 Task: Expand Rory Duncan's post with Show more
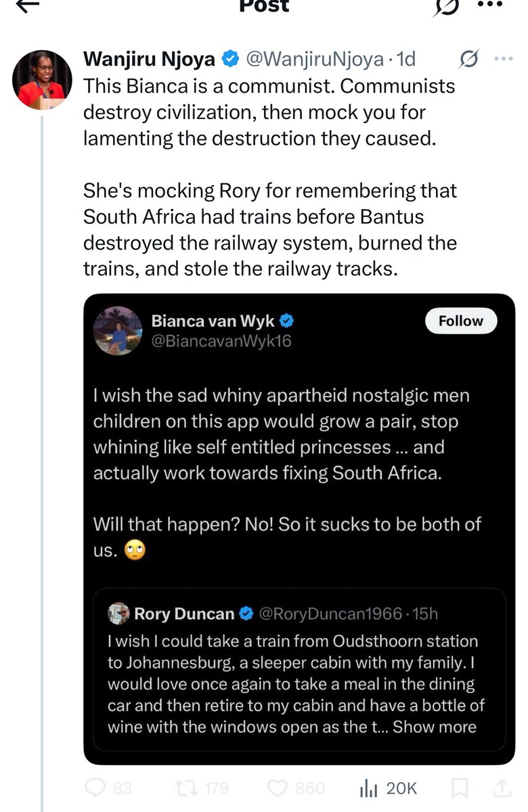click(435, 727)
